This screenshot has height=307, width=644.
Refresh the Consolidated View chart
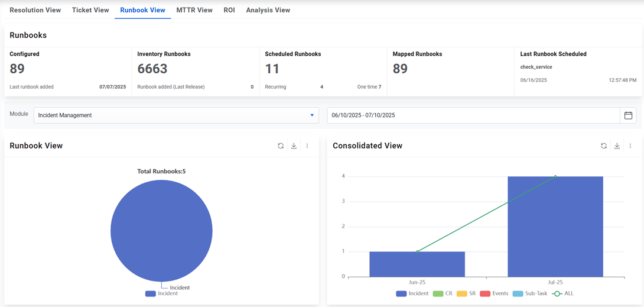tap(603, 146)
